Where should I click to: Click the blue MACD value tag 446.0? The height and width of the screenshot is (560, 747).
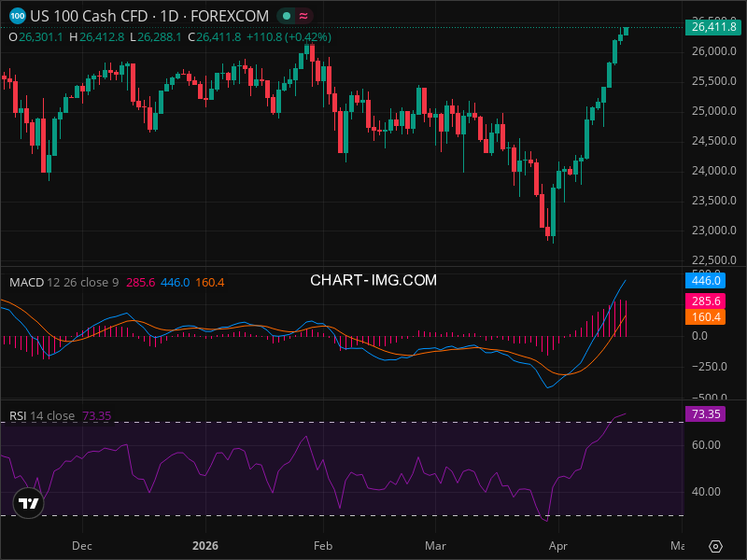(x=706, y=281)
